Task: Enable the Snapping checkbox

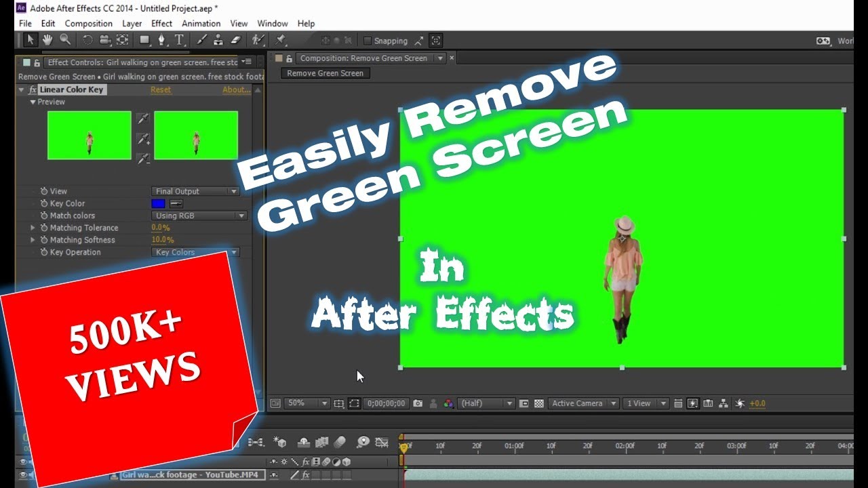Action: click(368, 41)
